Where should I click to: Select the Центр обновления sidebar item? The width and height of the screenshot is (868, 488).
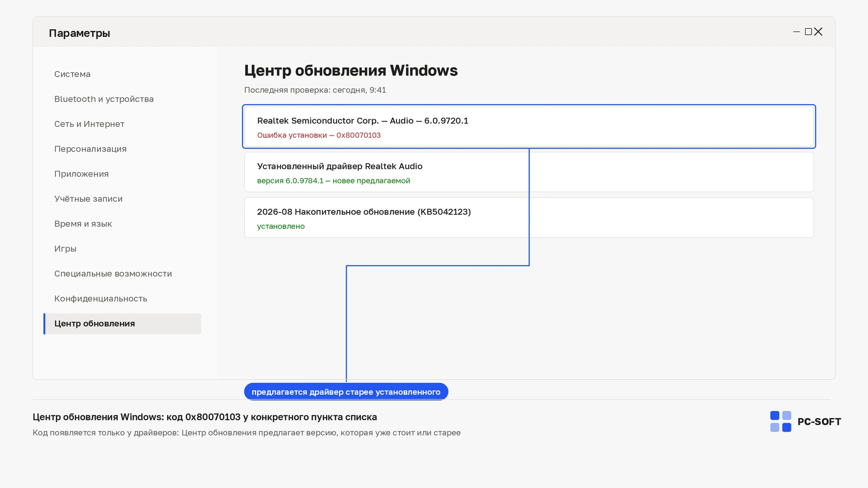point(122,324)
